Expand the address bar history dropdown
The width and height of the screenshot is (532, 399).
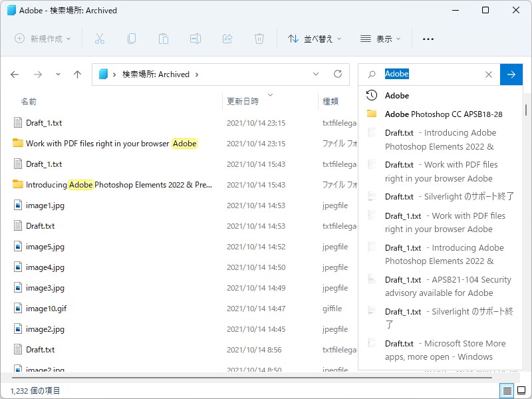click(315, 74)
